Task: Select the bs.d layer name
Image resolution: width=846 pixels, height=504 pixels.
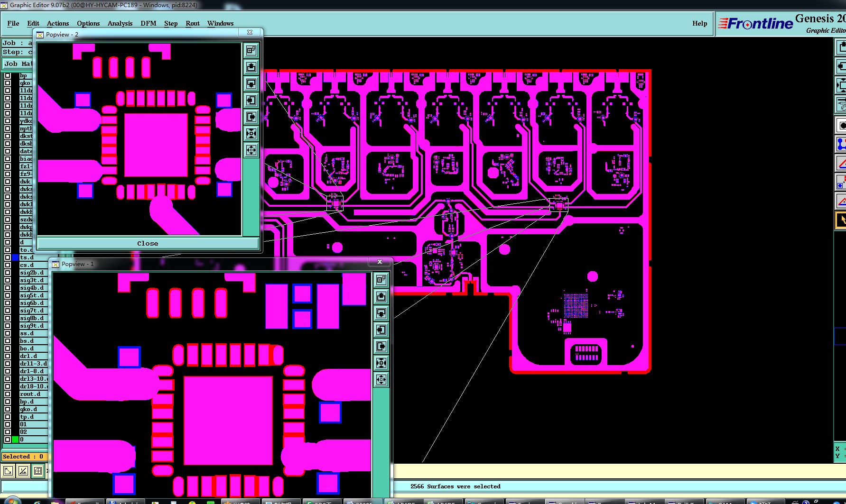Action: (x=33, y=341)
